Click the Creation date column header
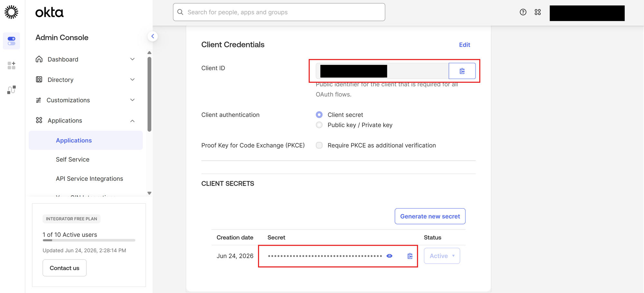The height and width of the screenshot is (293, 644). click(235, 238)
